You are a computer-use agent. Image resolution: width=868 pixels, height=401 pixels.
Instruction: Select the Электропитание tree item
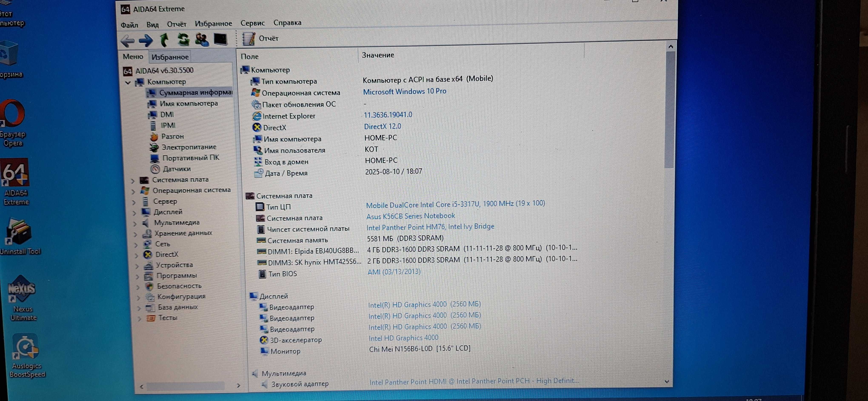183,147
